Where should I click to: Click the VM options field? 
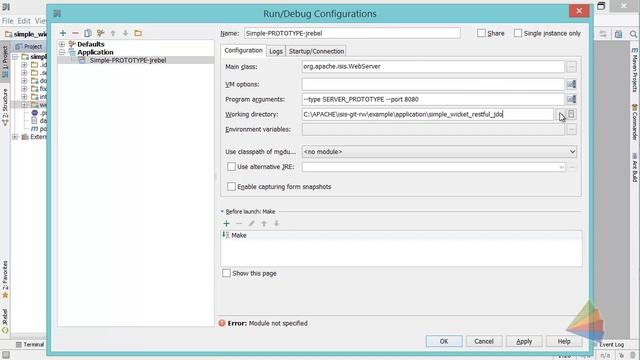[433, 84]
